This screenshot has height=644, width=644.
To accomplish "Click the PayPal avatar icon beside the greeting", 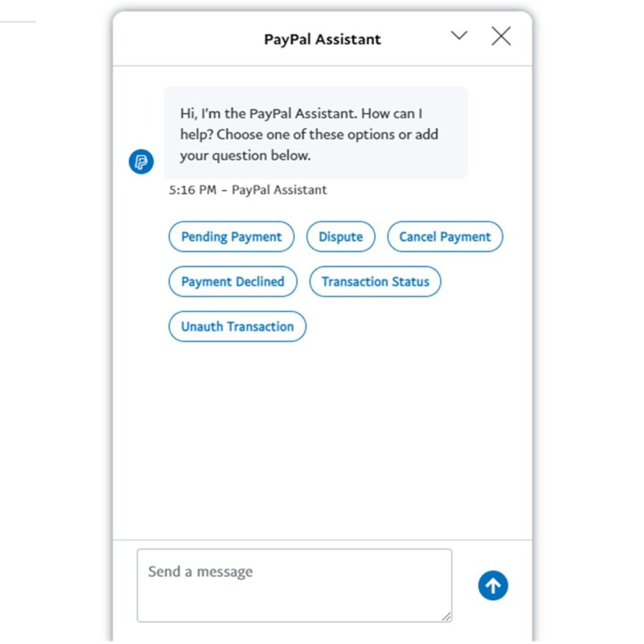I will (142, 161).
